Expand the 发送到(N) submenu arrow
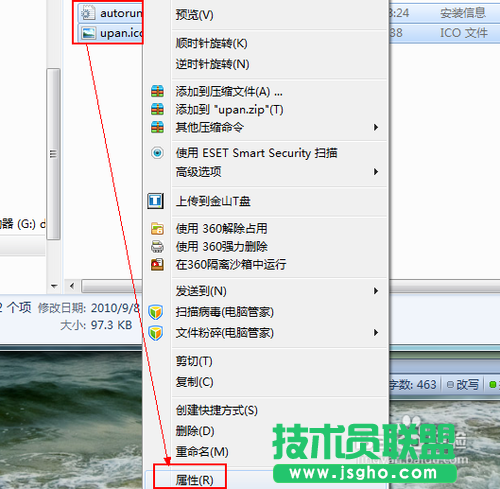 tap(376, 291)
